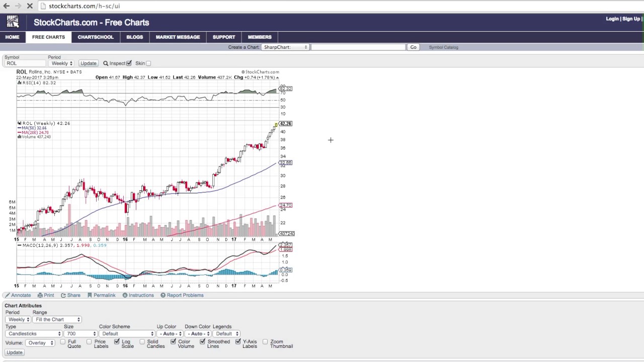Viewport: 644px width, 362px height.
Task: Stop page loading with the X button
Action: click(x=30, y=6)
